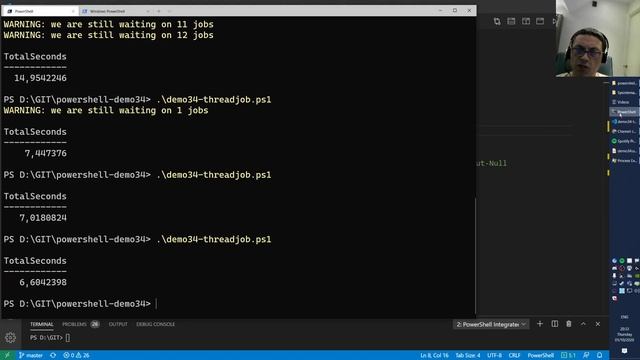Click the 'waiting on 12 jobs' warning line

coord(109,35)
